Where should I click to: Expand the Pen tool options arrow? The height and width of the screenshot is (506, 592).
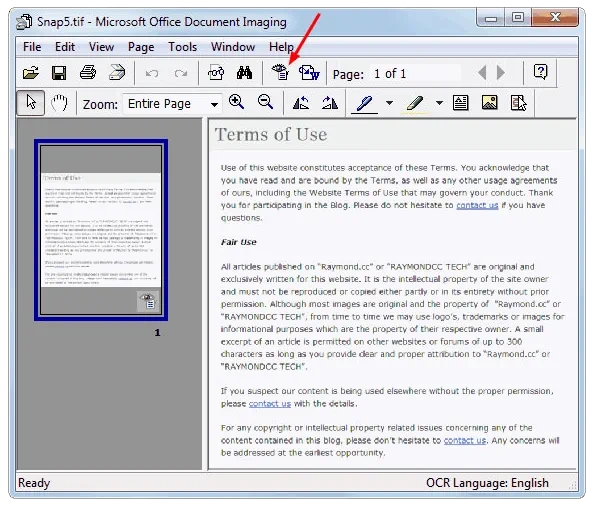click(389, 103)
